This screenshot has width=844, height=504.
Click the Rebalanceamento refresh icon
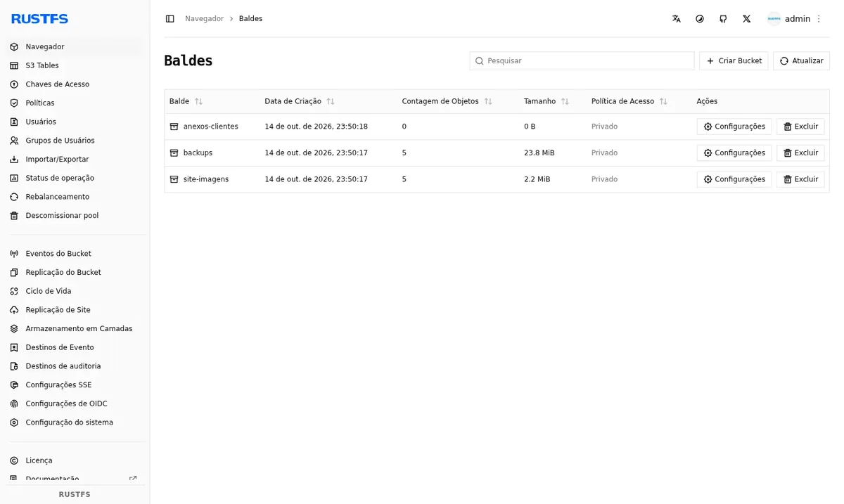(x=14, y=197)
